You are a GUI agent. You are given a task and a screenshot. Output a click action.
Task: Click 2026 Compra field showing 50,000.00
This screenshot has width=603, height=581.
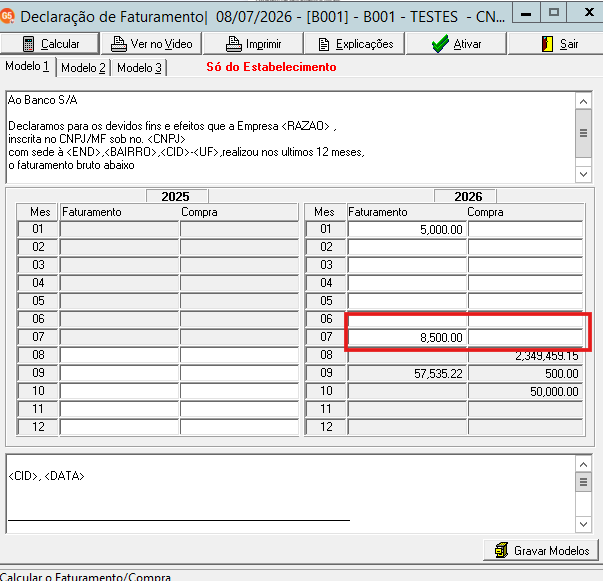point(525,391)
